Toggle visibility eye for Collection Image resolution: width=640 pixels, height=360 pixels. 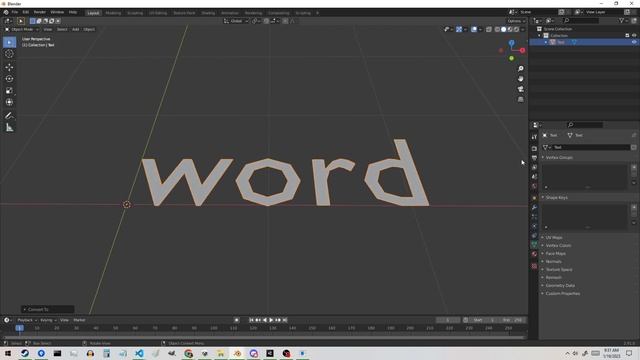pyautogui.click(x=634, y=36)
